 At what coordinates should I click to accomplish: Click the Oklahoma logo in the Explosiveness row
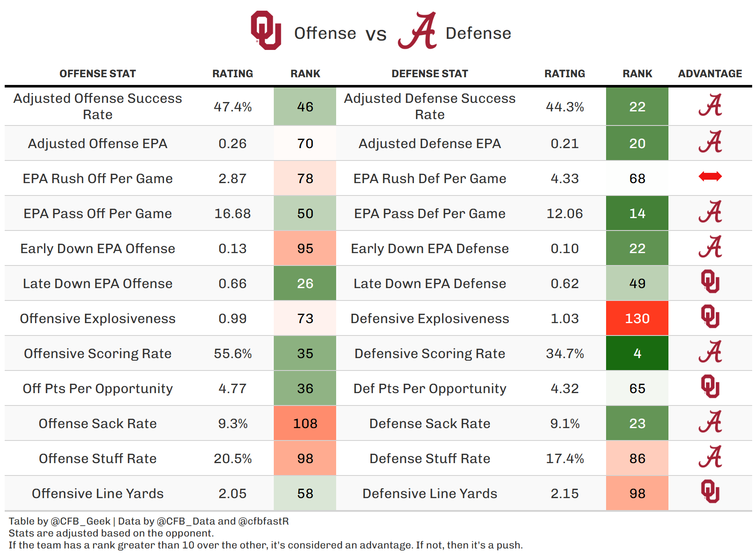(710, 317)
